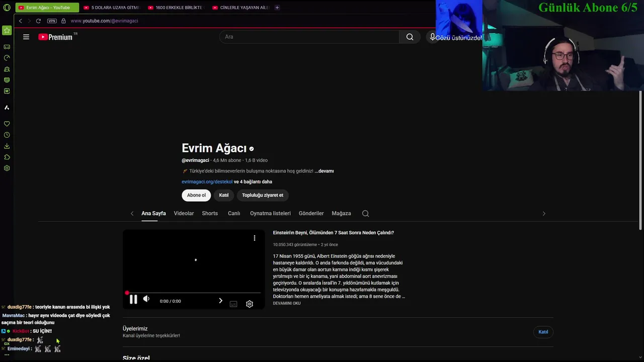Viewport: 644px width, 362px height.
Task: Click the address bar URL
Action: point(104,21)
